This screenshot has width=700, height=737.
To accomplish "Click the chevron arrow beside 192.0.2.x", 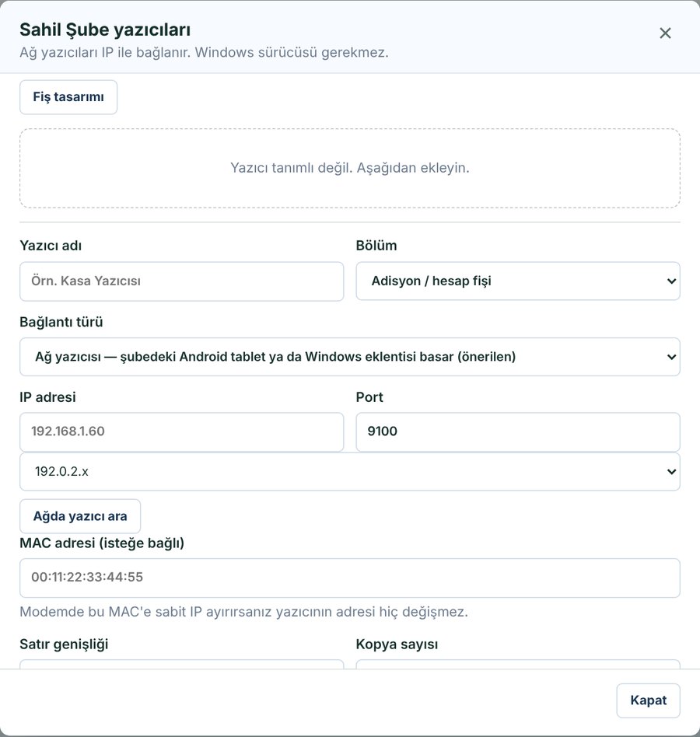I will [671, 471].
